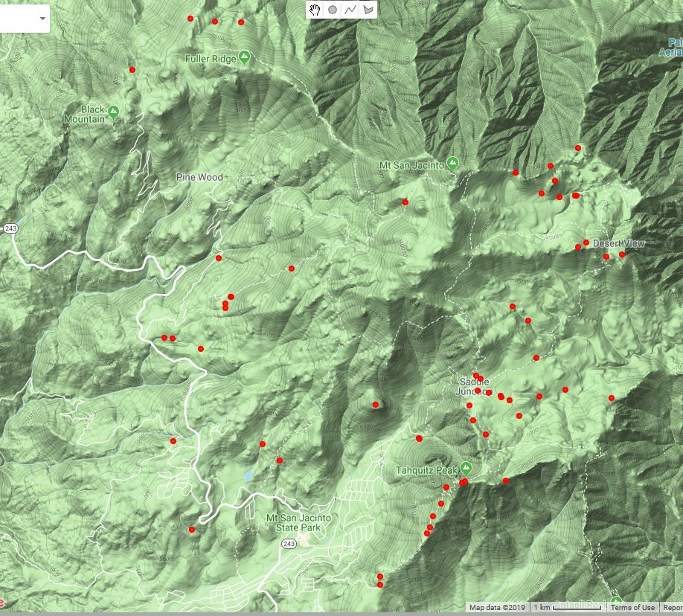Select the circle marker drawing tool

pos(333,10)
